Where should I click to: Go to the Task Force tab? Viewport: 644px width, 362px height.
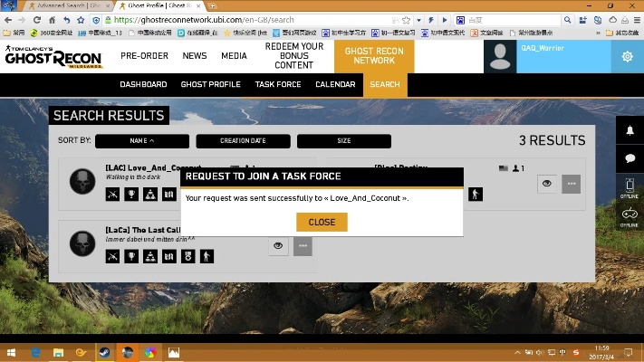pos(277,84)
